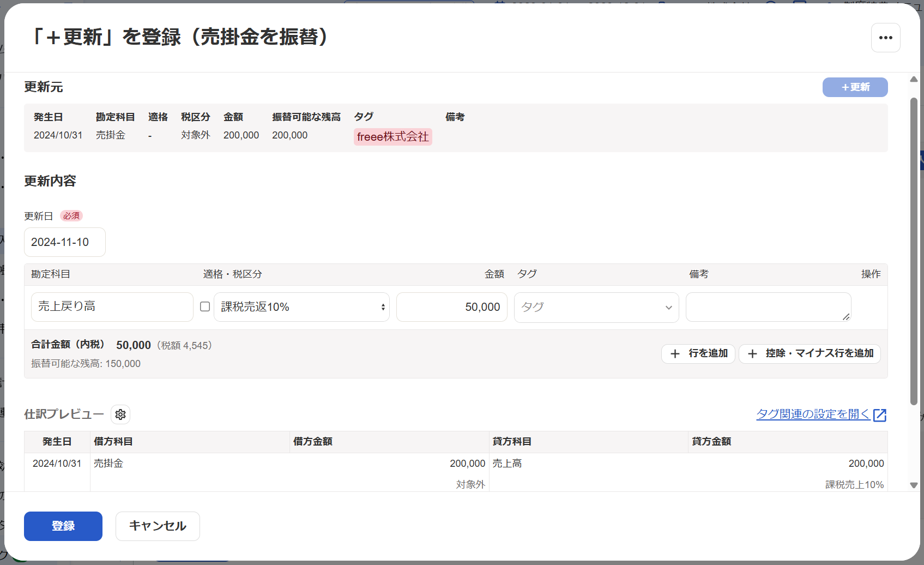Click the scrollbar down arrow
Viewport: 924px width, 565px height.
pyautogui.click(x=914, y=485)
